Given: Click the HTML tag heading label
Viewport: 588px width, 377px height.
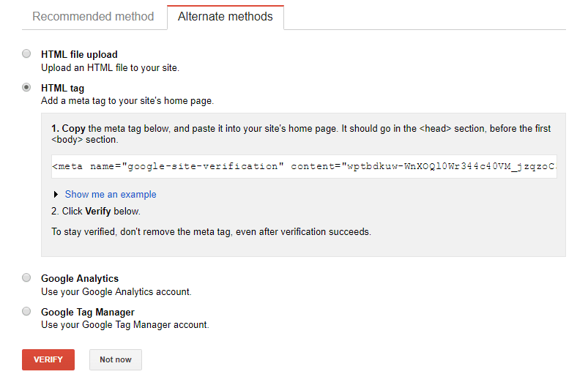Looking at the screenshot, I should 62,88.
